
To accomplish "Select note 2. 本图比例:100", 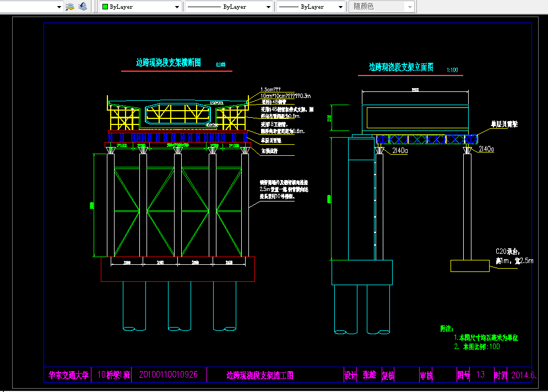I will [477, 347].
